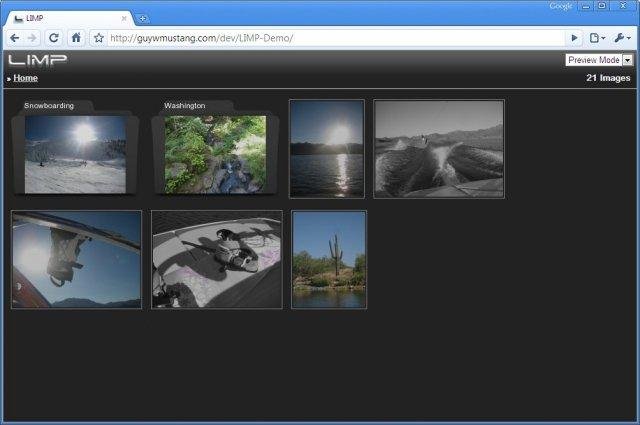Open the saguaro cactus photo thumbnail

coord(329,259)
